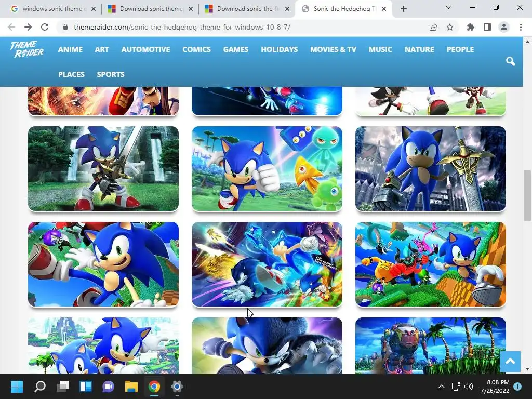Open Task View on the taskbar
This screenshot has height=399, width=532.
[63, 387]
